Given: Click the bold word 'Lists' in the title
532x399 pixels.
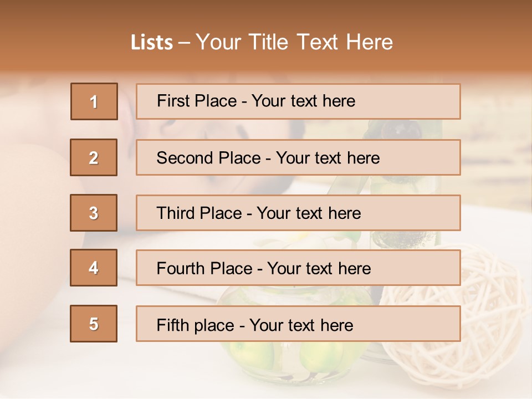Looking at the screenshot, I should pos(152,43).
